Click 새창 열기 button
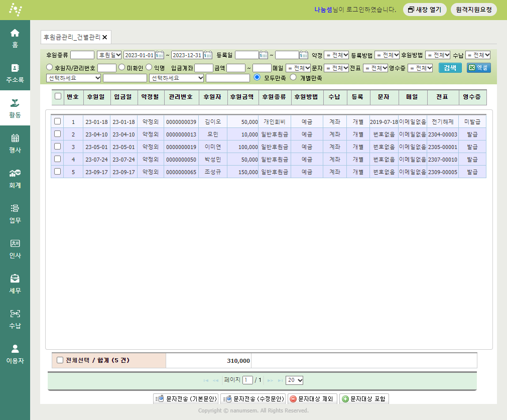507x420 pixels. click(x=425, y=10)
